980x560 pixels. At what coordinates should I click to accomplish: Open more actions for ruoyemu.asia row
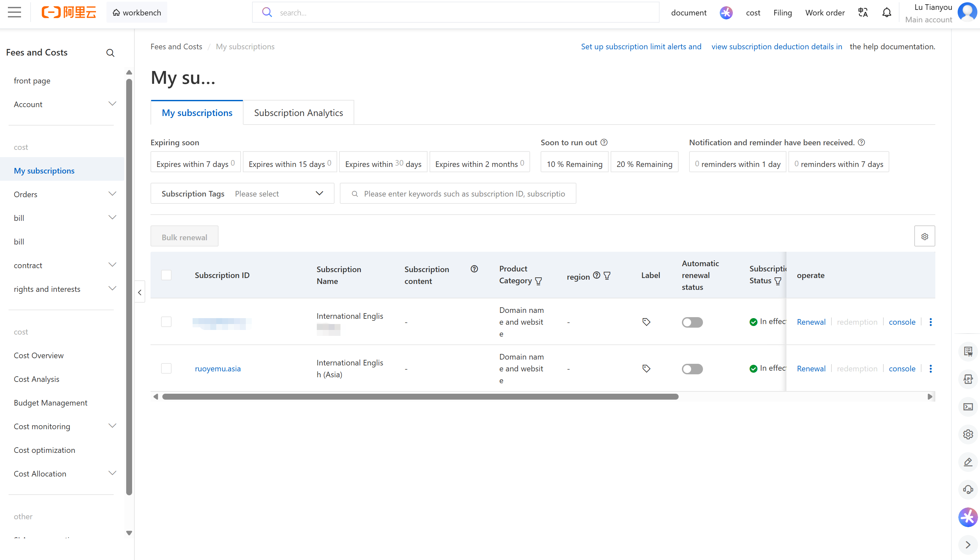pyautogui.click(x=930, y=368)
